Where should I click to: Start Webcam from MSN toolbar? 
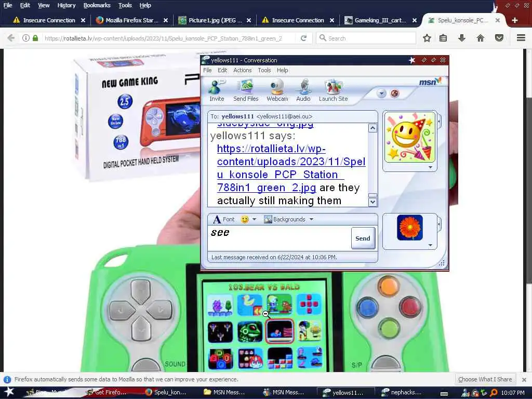tap(277, 90)
